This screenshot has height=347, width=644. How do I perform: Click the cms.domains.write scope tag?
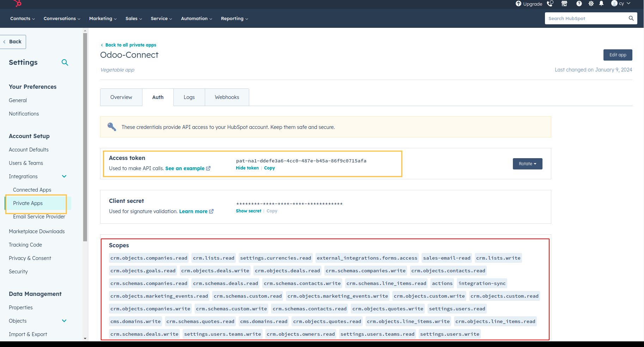coord(135,321)
